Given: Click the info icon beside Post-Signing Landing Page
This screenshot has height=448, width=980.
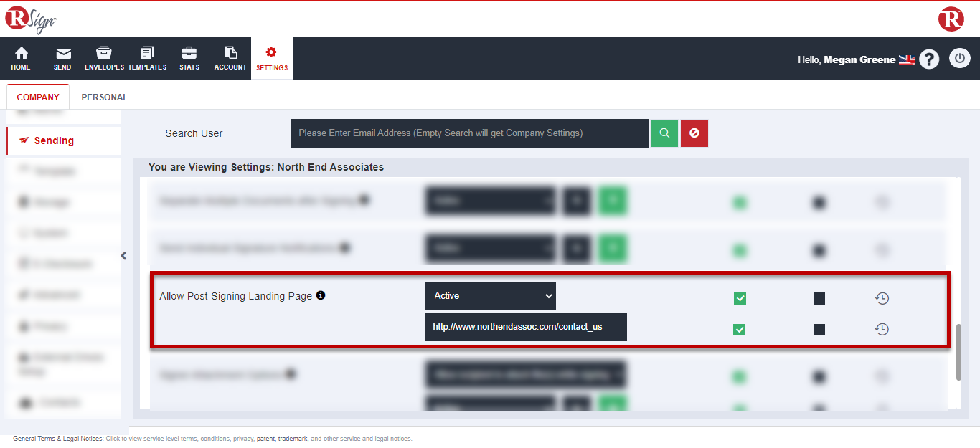Looking at the screenshot, I should coord(321,295).
